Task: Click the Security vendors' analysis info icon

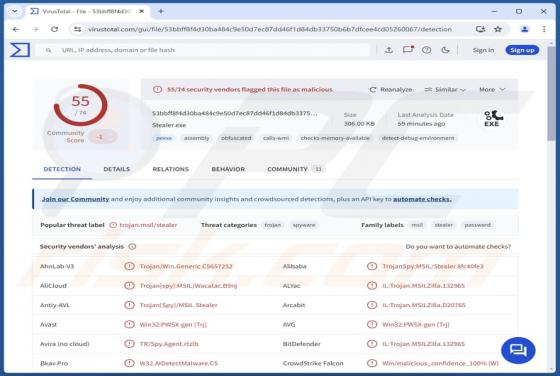Action: coord(132,246)
